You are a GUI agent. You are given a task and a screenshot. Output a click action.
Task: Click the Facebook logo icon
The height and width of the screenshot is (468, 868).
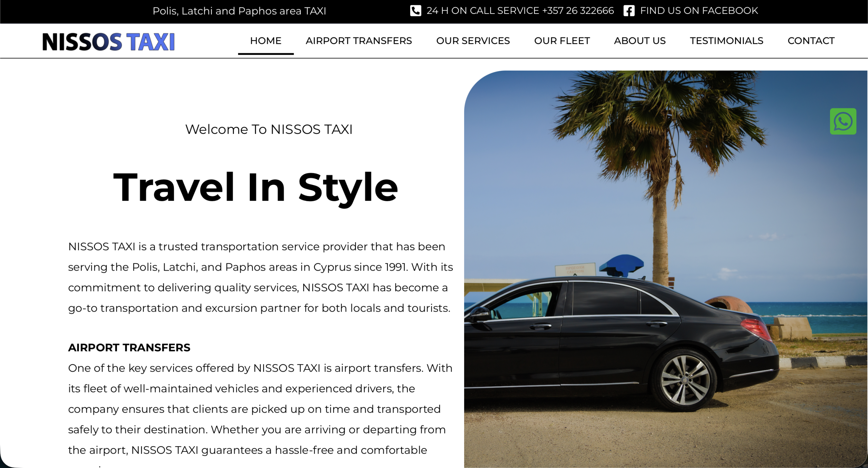point(629,11)
